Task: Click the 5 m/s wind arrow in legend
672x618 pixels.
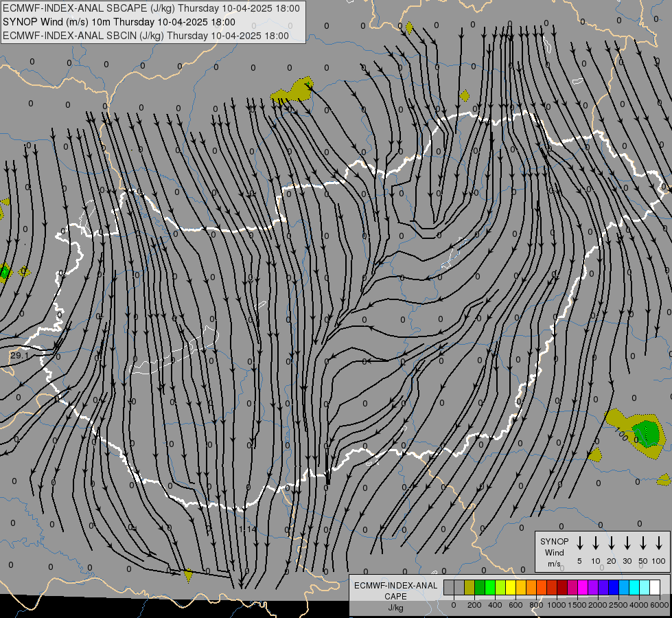Action: point(580,543)
